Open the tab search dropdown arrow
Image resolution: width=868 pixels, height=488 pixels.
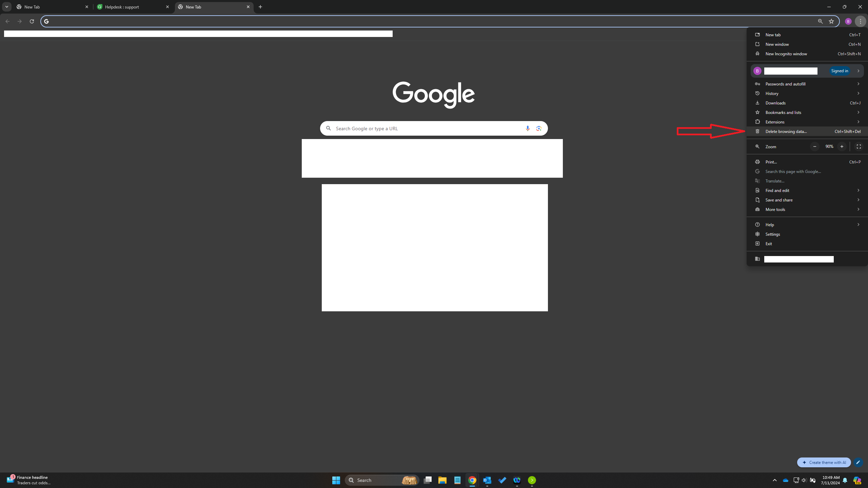click(x=6, y=7)
